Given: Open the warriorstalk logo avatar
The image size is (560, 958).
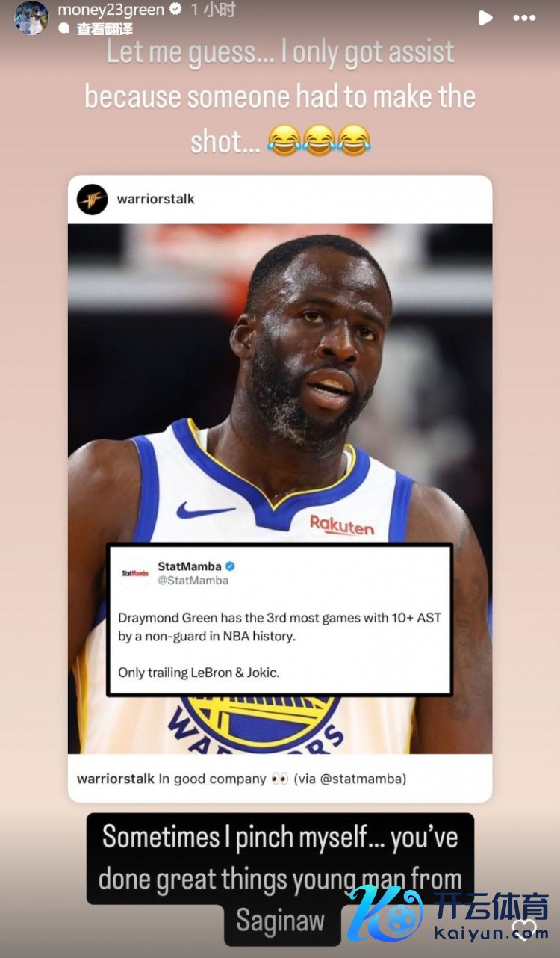Looking at the screenshot, I should tap(93, 200).
